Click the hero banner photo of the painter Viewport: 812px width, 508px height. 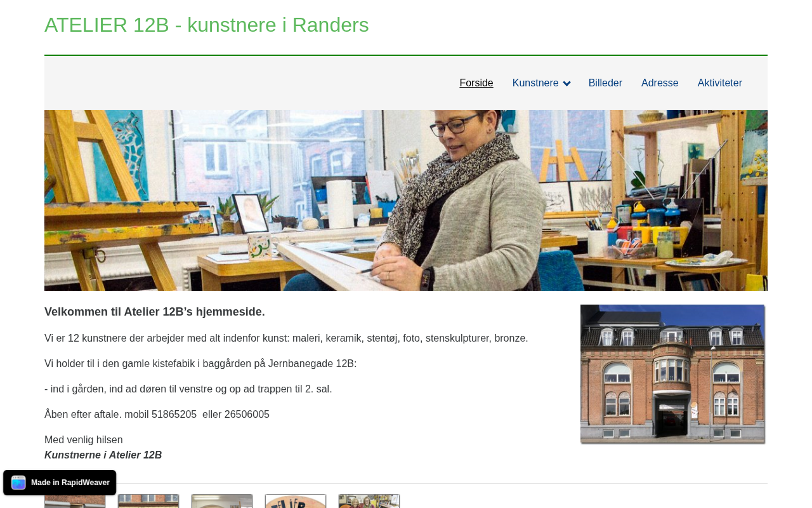tap(406, 200)
